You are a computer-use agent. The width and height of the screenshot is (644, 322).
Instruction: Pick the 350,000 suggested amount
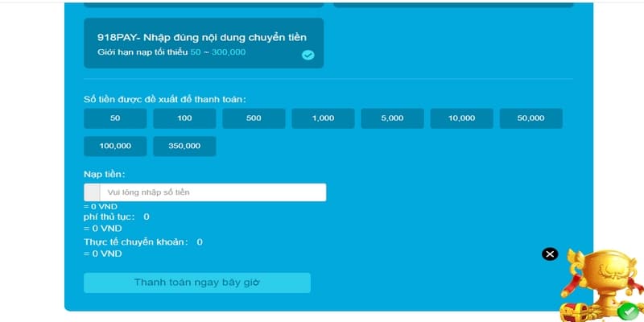pyautogui.click(x=184, y=147)
